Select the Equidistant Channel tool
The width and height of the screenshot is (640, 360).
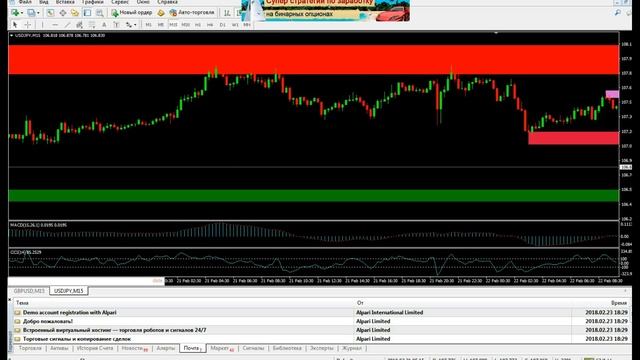click(x=80, y=25)
